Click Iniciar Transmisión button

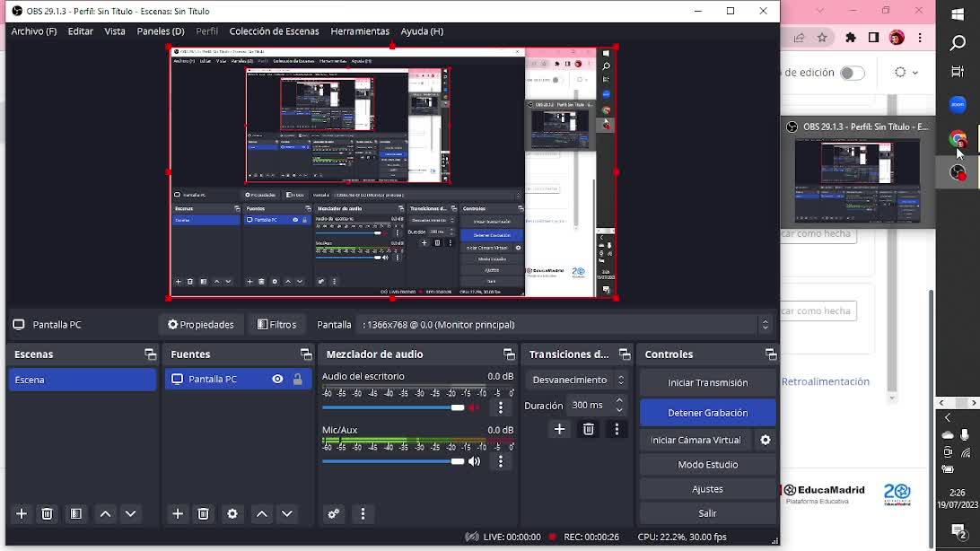[x=707, y=382]
